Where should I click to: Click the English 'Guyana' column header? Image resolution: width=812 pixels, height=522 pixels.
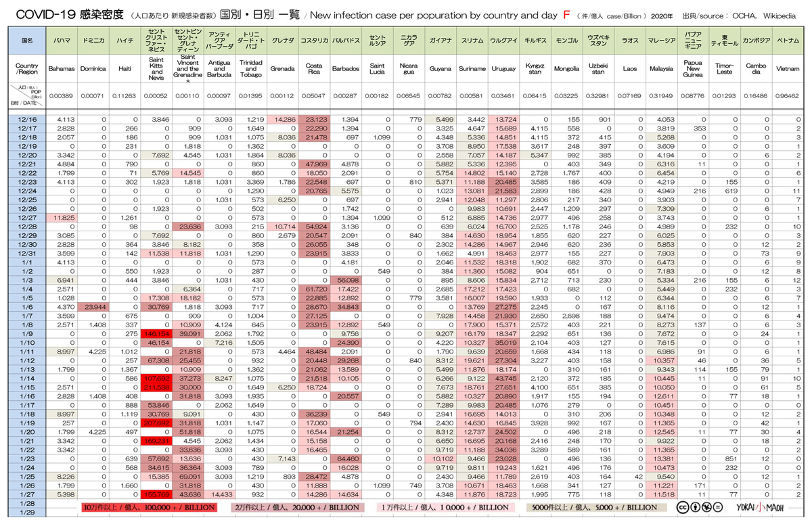pyautogui.click(x=441, y=69)
